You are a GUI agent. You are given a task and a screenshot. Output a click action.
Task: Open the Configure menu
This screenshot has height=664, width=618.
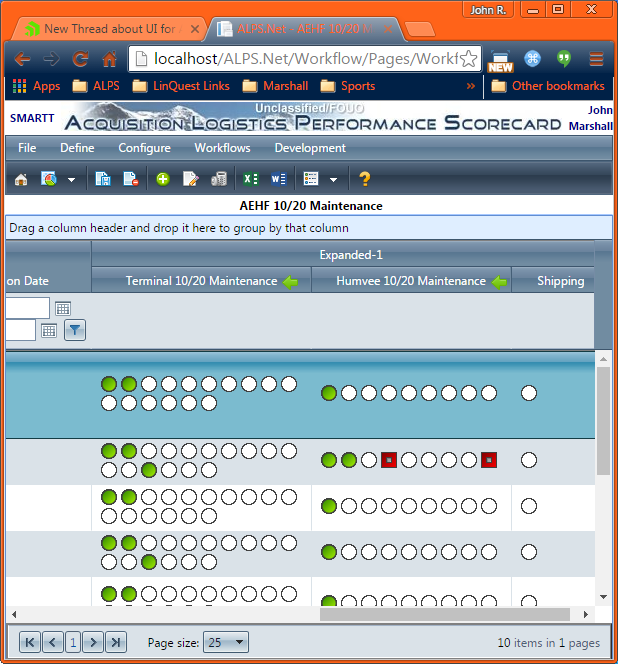[x=144, y=148]
